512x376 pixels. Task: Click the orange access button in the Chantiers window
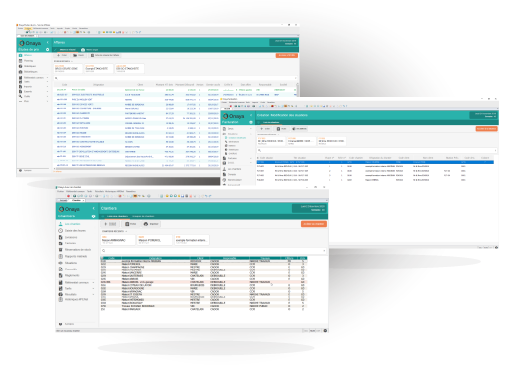coord(313,224)
